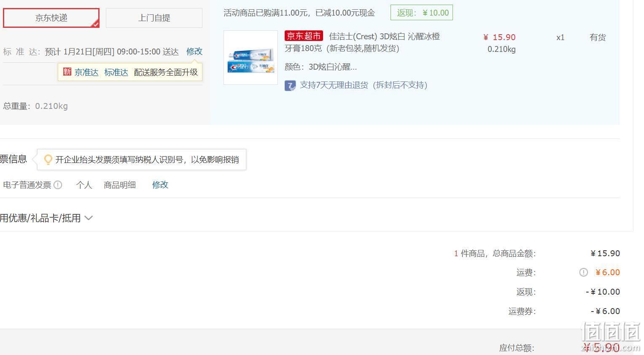644x355 pixels.
Task: Click the 京东超市 red tag
Action: (x=304, y=36)
